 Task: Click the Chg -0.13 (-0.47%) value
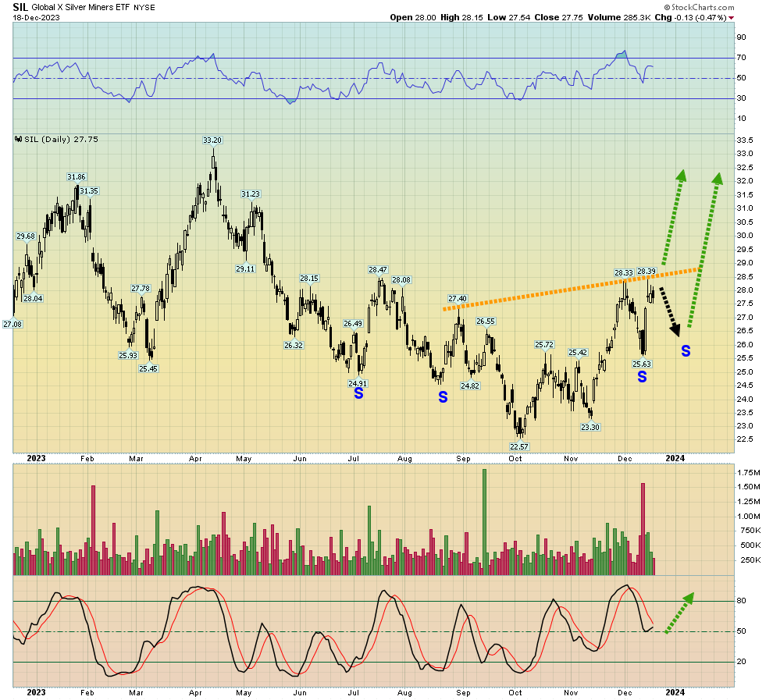(691, 17)
